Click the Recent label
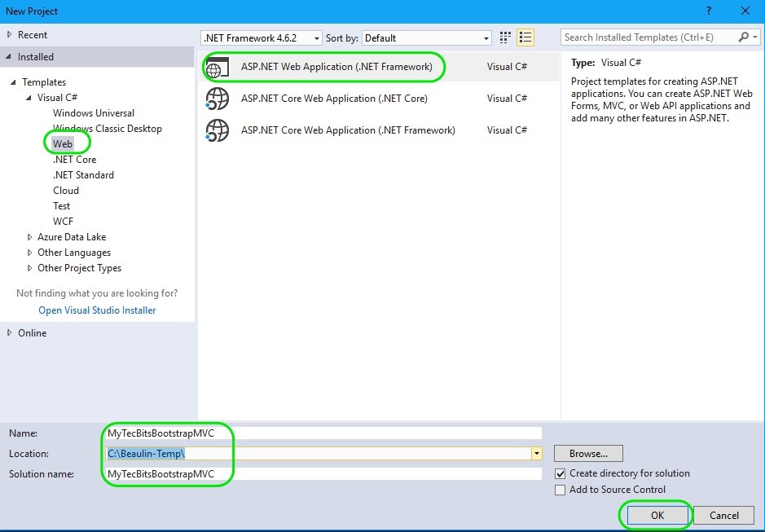Screen dimensions: 765x532 click(33, 35)
